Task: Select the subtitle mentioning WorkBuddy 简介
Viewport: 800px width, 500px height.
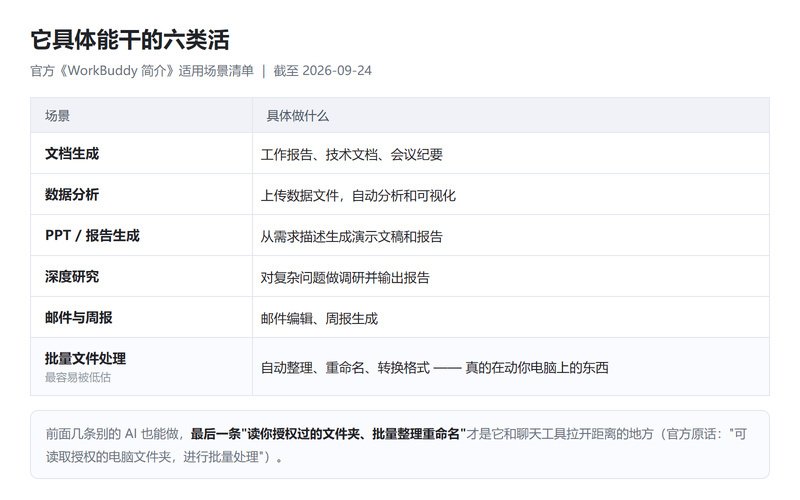Action: [x=142, y=70]
